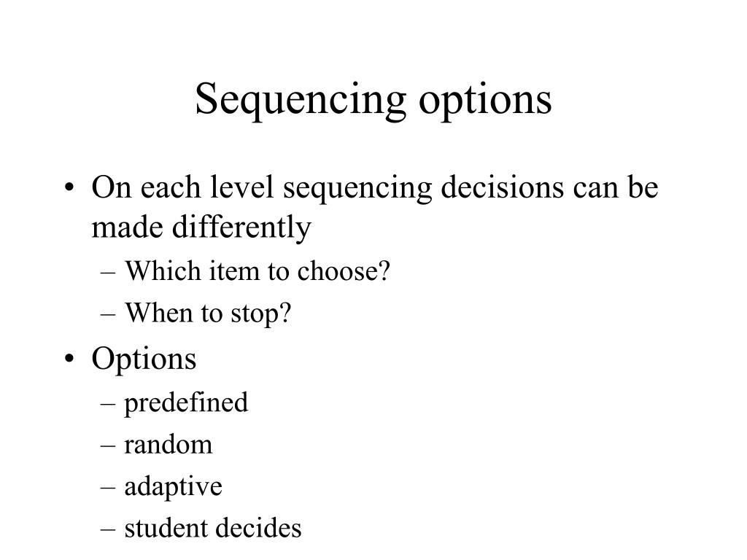Click the dash before 'Which item to choose?'
Image resolution: width=747 pixels, height=560 pixels.
(108, 273)
